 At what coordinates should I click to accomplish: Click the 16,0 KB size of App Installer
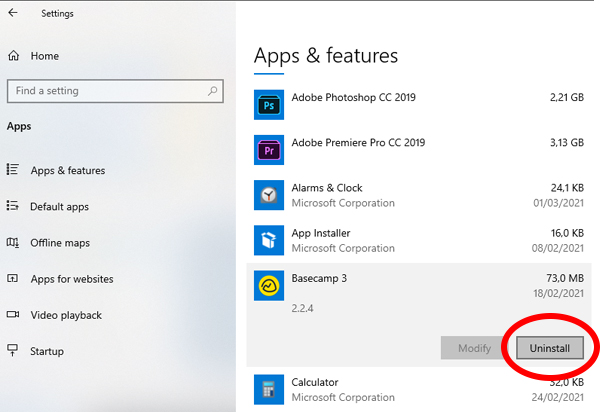(567, 233)
